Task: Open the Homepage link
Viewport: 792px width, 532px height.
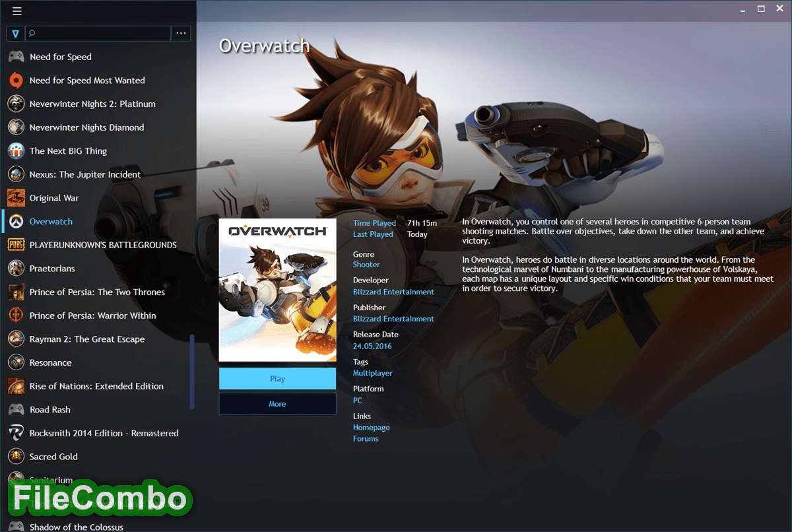Action: (372, 428)
